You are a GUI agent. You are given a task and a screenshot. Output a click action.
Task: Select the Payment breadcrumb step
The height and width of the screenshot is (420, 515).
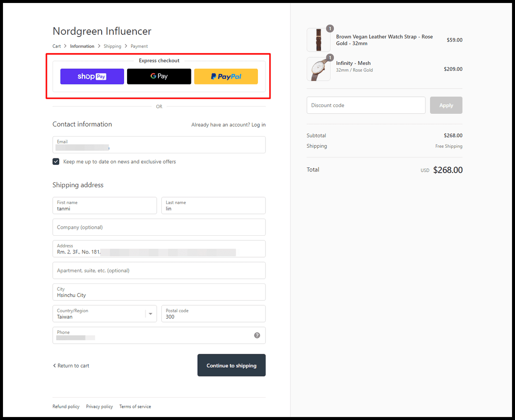[x=139, y=46]
